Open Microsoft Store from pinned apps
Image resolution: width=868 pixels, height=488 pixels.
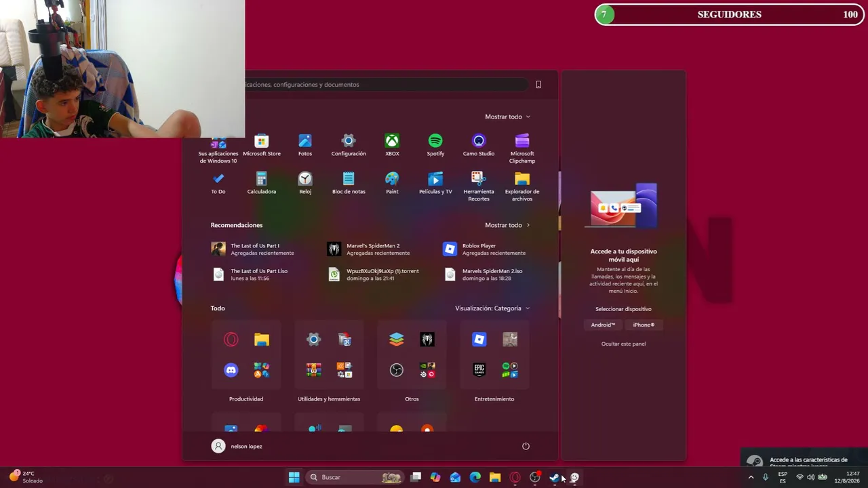pos(262,146)
